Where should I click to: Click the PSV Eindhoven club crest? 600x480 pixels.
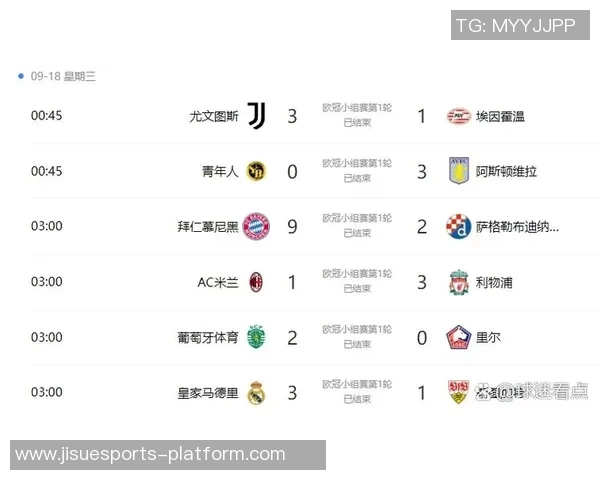[x=458, y=116]
